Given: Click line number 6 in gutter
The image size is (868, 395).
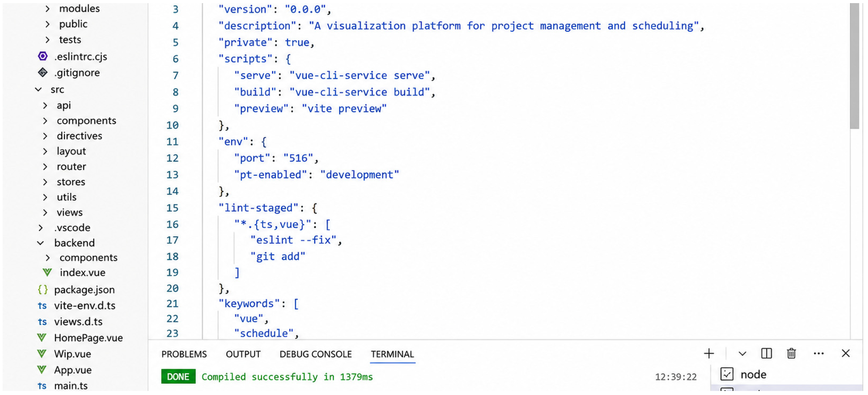Looking at the screenshot, I should coord(176,59).
